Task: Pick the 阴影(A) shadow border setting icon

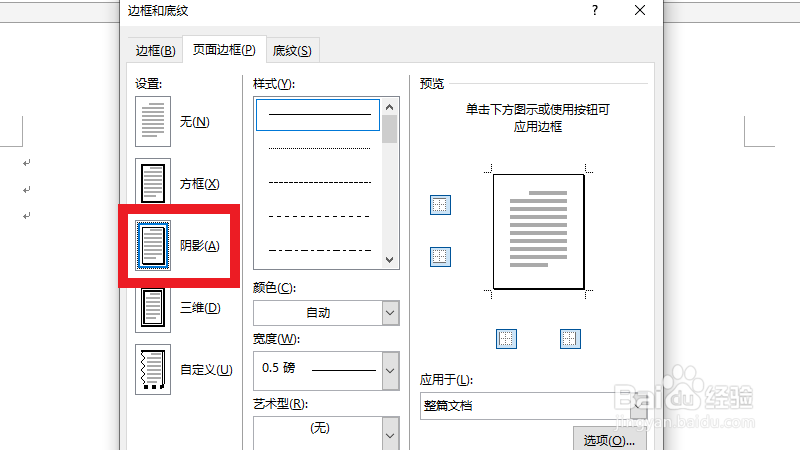Action: pyautogui.click(x=153, y=245)
